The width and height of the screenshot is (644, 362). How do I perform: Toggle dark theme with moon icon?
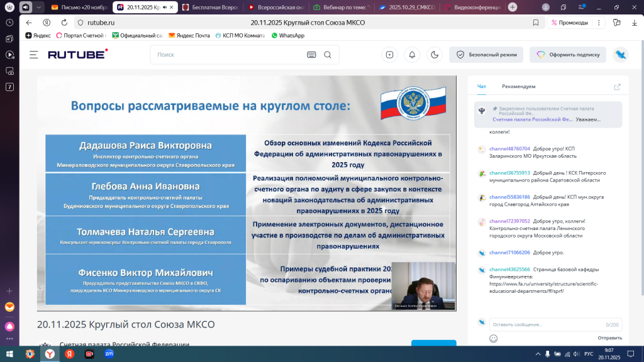434,55
